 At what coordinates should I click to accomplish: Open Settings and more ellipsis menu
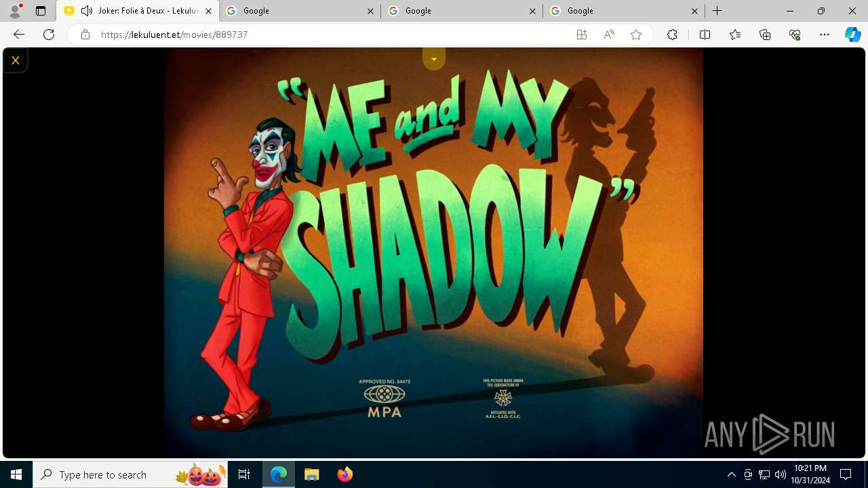click(x=825, y=35)
